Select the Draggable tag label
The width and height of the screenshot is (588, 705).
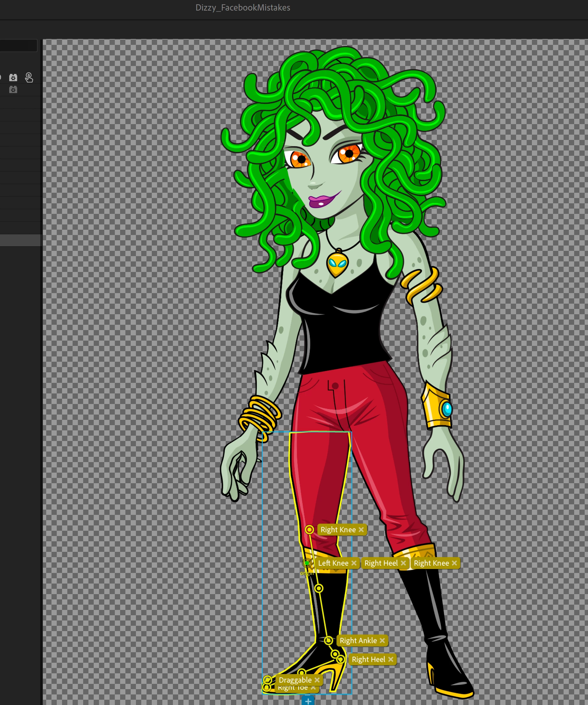(295, 680)
